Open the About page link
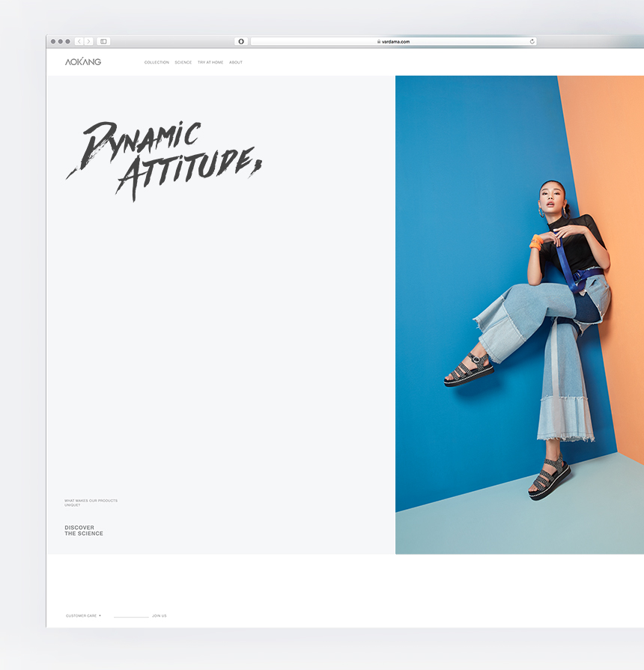The width and height of the screenshot is (644, 670). pyautogui.click(x=235, y=62)
